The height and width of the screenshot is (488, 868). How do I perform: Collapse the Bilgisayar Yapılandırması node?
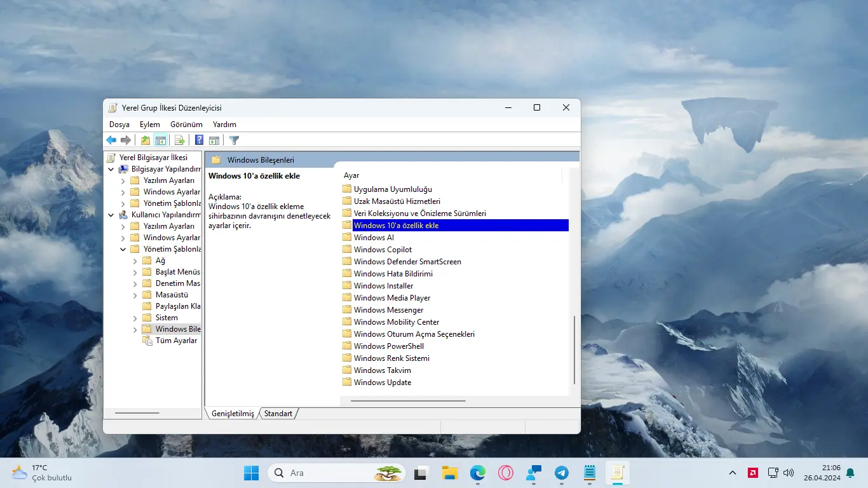pyautogui.click(x=111, y=169)
